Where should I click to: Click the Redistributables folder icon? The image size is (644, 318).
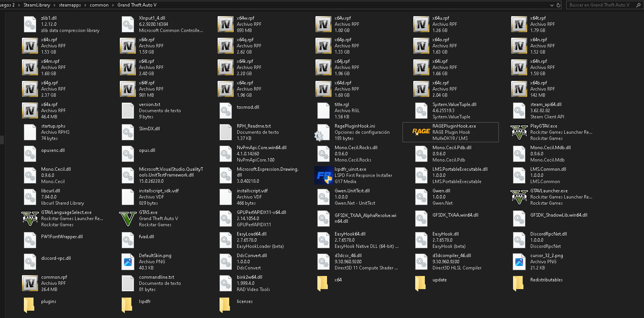coord(518,283)
